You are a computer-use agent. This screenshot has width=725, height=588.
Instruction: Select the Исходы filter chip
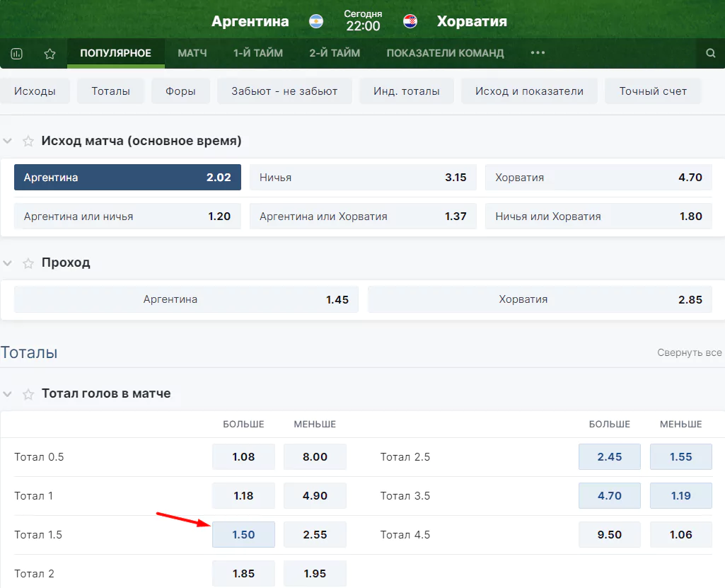tap(35, 91)
